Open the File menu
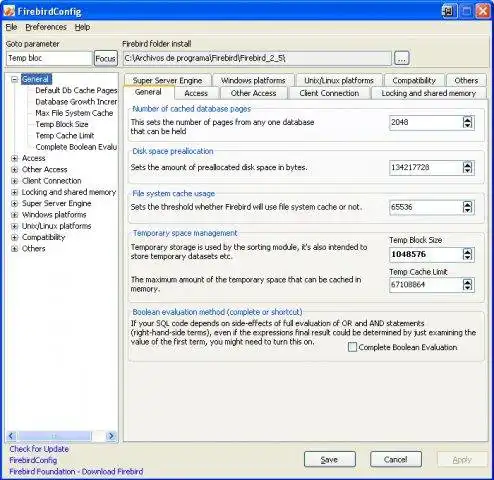Image resolution: width=494 pixels, height=480 pixels. click(x=11, y=27)
